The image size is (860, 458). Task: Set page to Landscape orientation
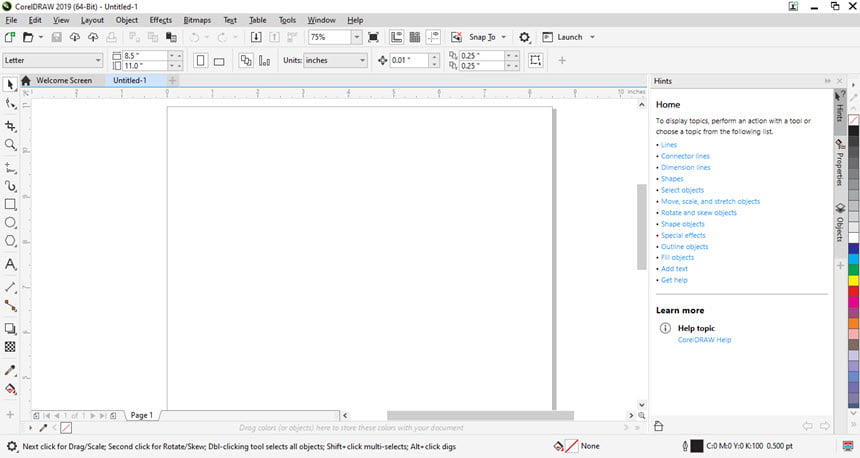(219, 60)
